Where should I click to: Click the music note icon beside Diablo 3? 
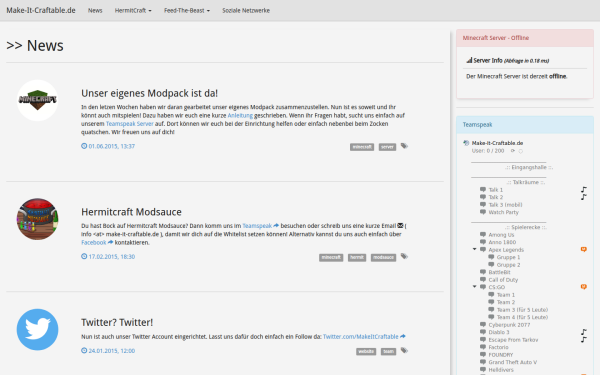[584, 332]
